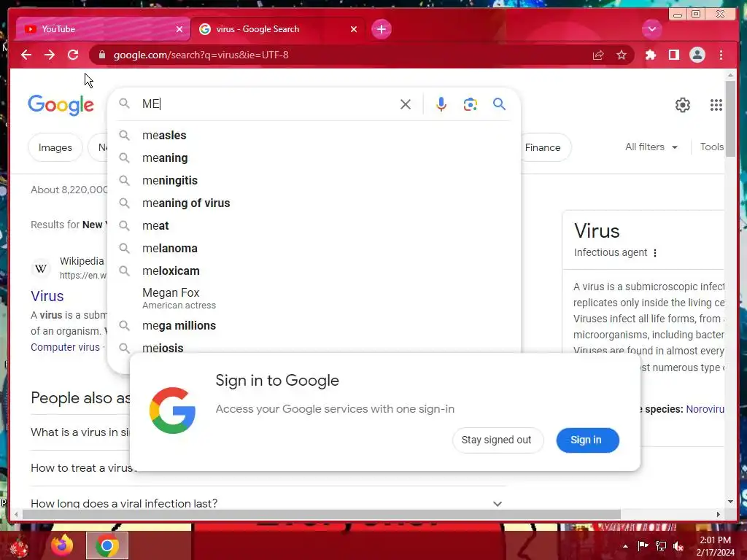The width and height of the screenshot is (747, 560).
Task: Open a new tab with the plus button
Action: 381,29
